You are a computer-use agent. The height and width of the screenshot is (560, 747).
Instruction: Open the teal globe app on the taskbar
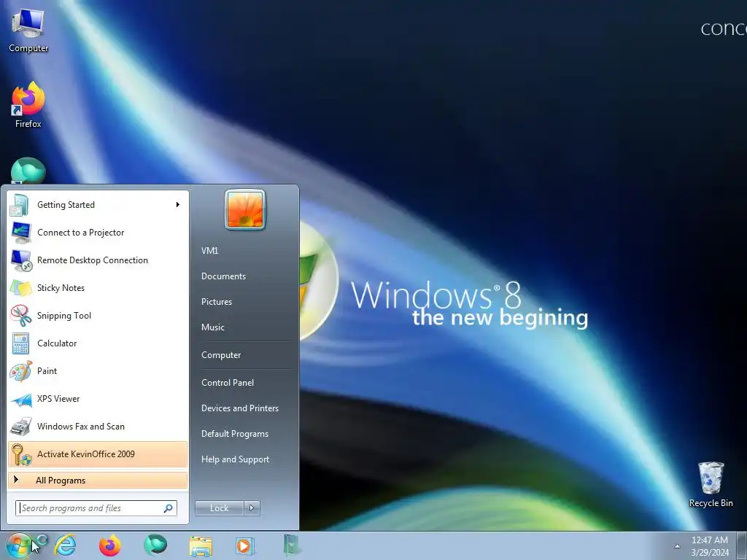click(155, 545)
